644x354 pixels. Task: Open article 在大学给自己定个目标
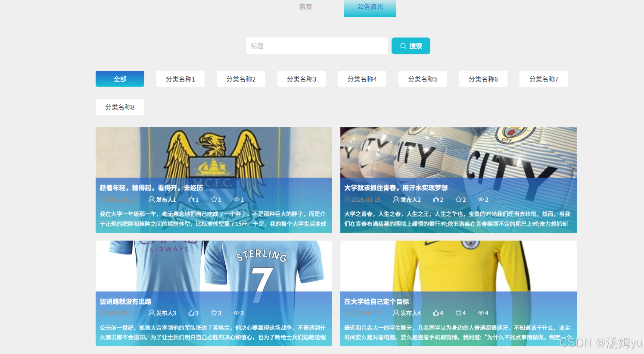(x=376, y=301)
